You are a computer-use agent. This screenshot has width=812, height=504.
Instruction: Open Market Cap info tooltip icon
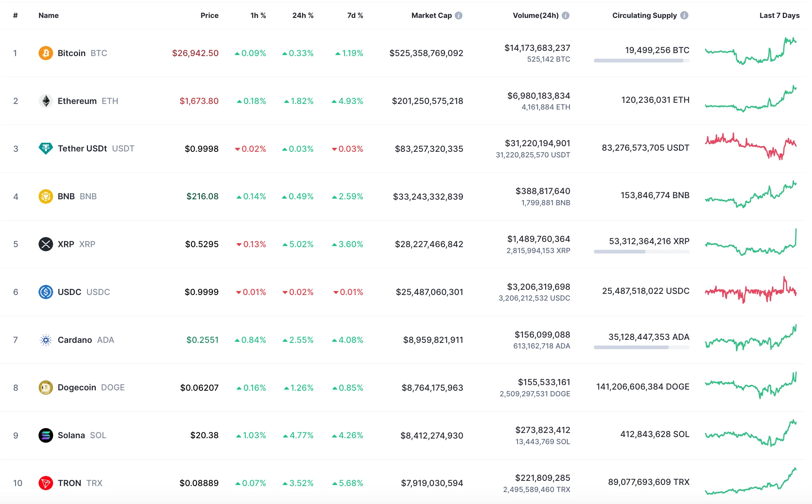[459, 15]
